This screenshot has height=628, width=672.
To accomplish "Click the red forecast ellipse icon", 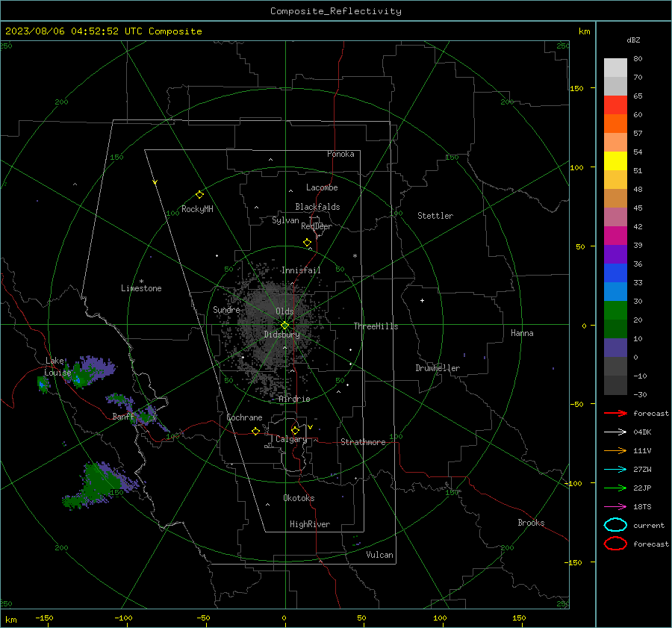I will click(615, 544).
